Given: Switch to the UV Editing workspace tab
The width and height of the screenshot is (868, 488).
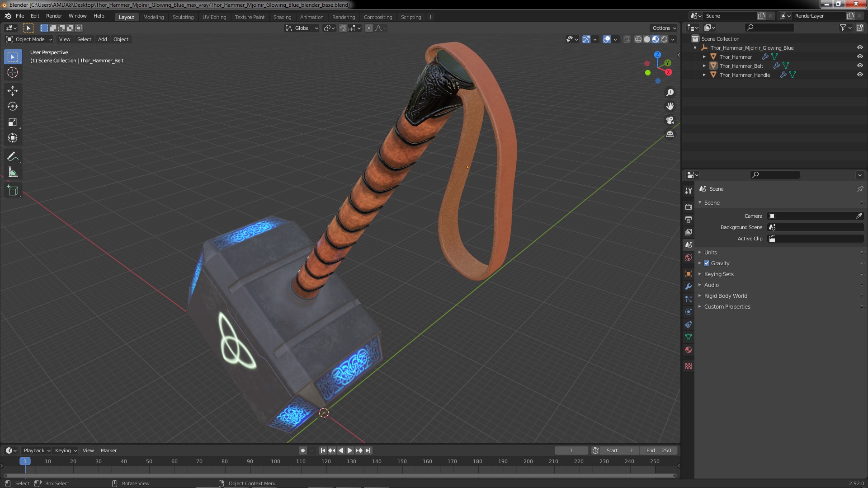Looking at the screenshot, I should [x=214, y=17].
